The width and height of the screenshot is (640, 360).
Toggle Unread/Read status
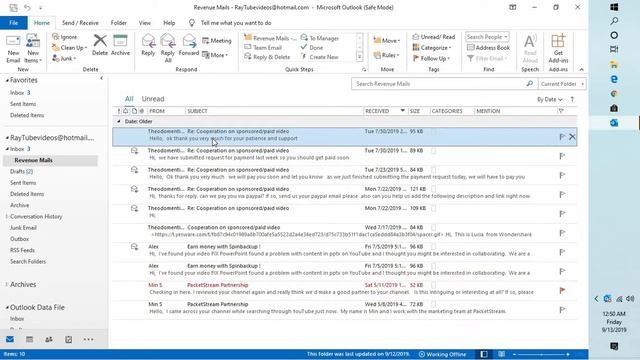(x=433, y=37)
